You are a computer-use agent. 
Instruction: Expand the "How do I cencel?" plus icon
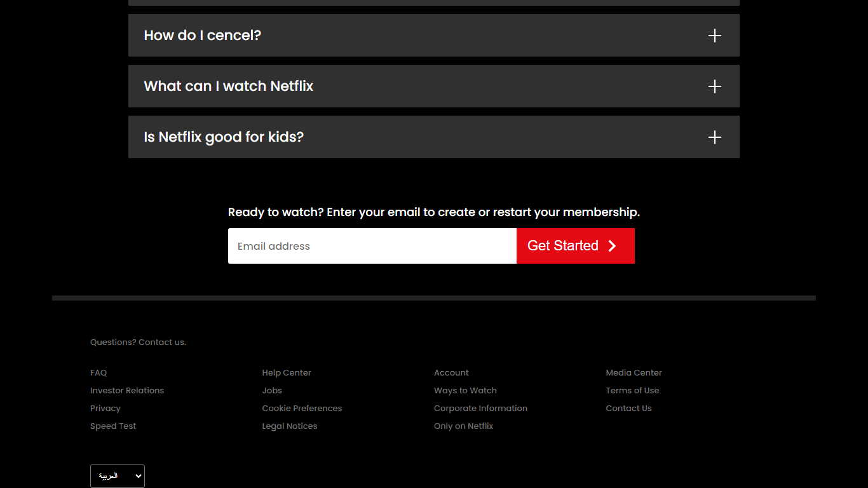click(x=715, y=36)
